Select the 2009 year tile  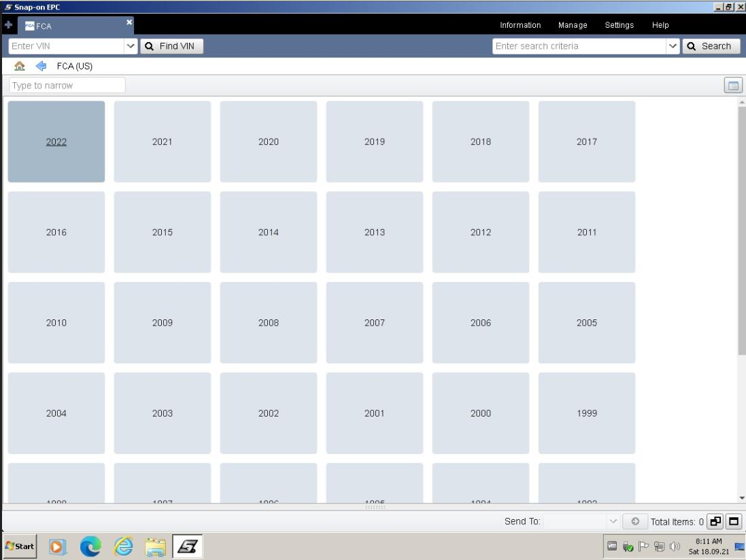(163, 323)
